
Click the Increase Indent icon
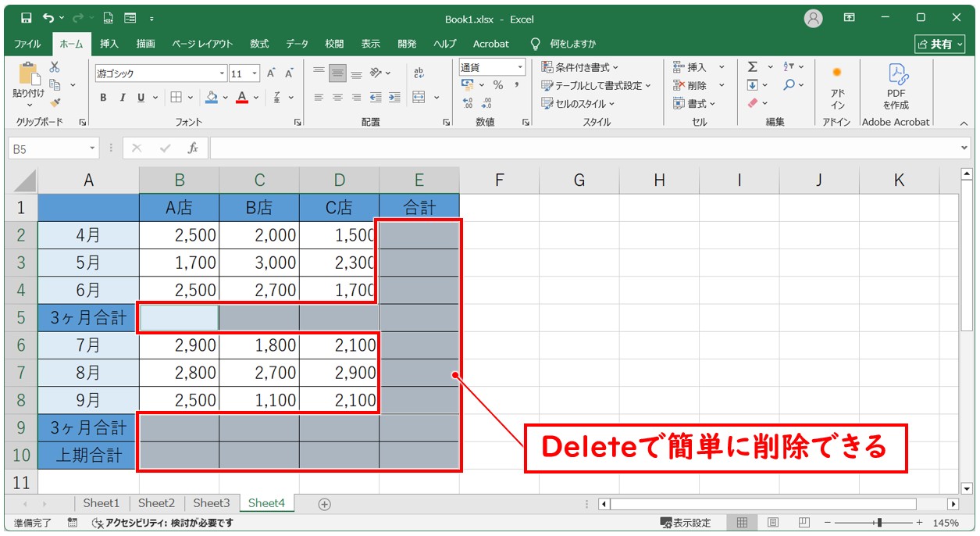(x=394, y=98)
